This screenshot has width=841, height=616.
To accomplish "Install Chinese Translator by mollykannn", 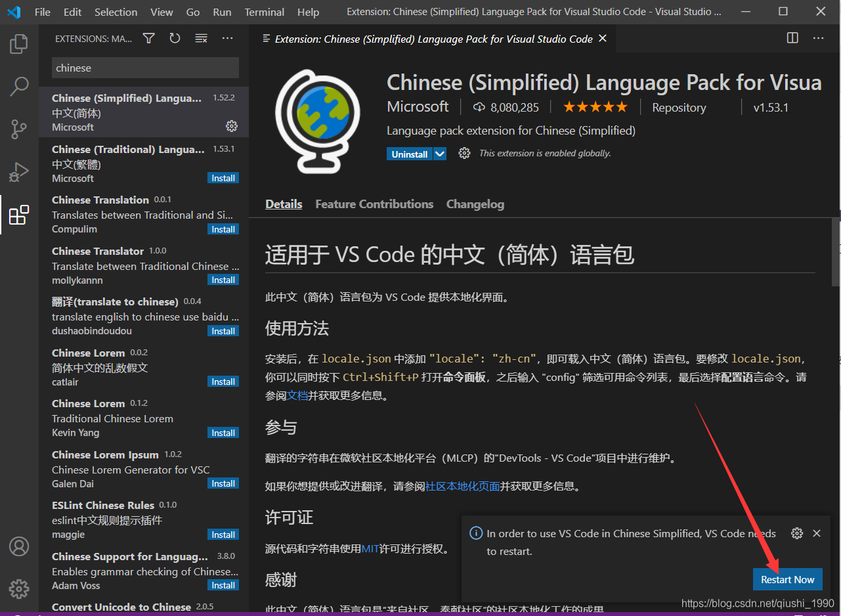I will pyautogui.click(x=223, y=280).
